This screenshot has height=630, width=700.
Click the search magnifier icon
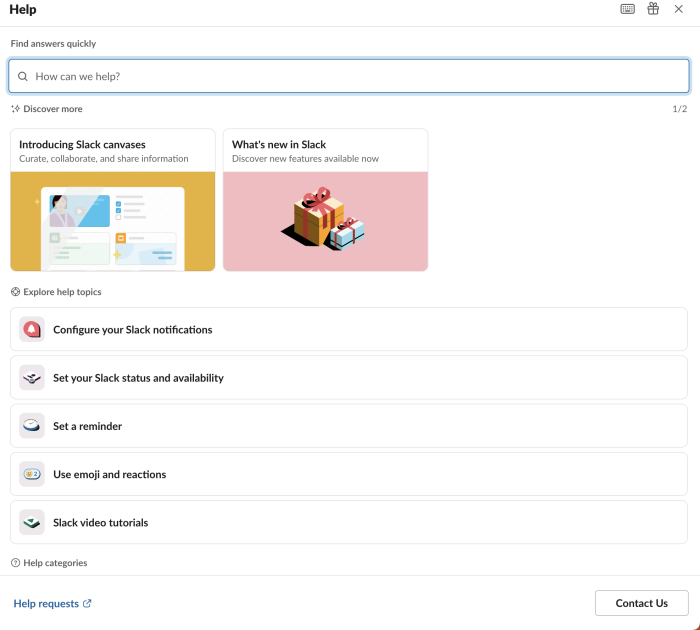(23, 76)
